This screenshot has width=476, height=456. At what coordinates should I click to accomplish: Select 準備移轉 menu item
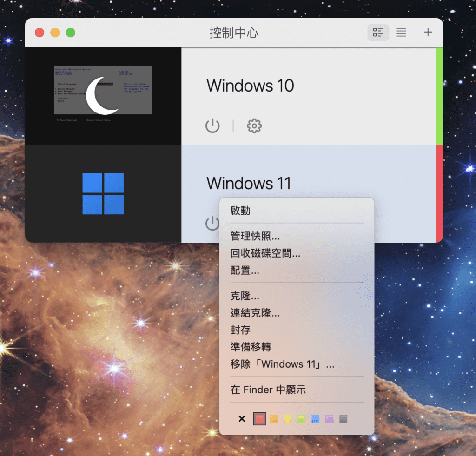[x=251, y=347]
